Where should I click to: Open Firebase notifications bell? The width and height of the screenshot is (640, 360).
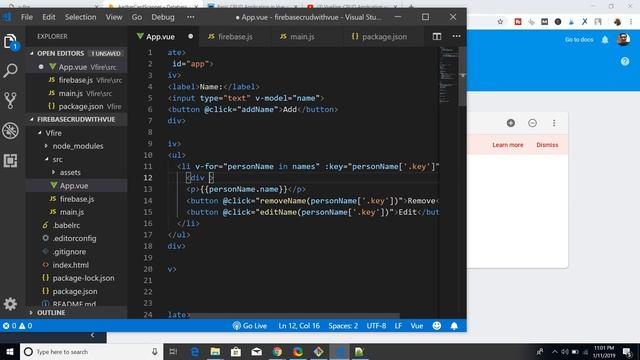point(605,40)
